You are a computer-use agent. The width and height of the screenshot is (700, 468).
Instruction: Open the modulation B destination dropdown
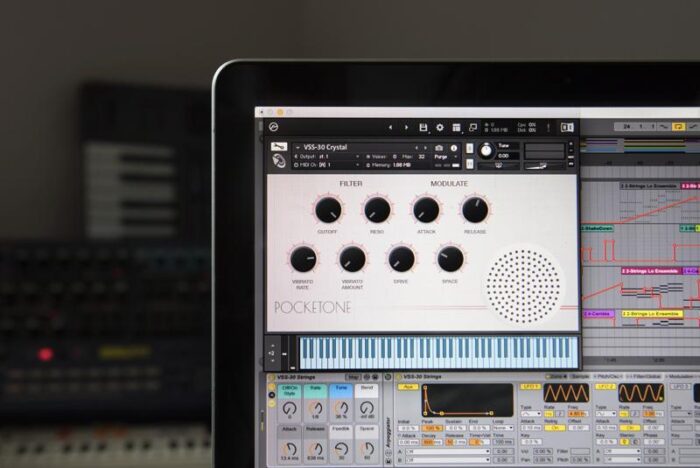(x=446, y=460)
